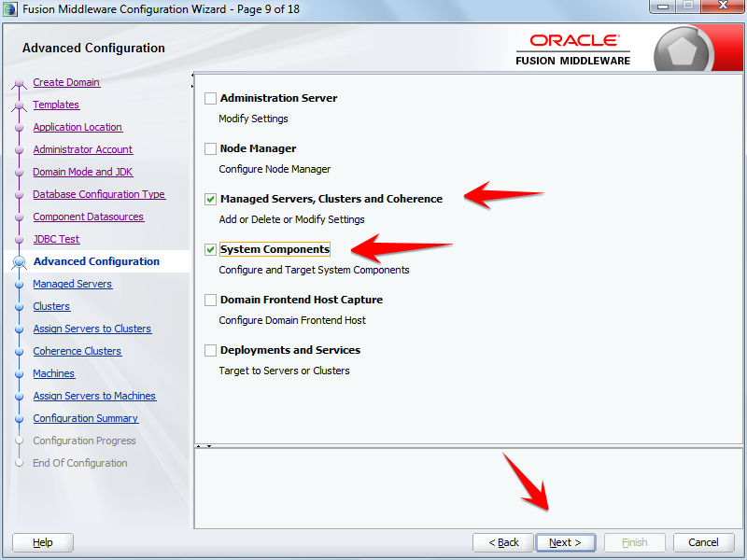Click the wizard window title bar
The image size is (747, 560).
[280, 9]
